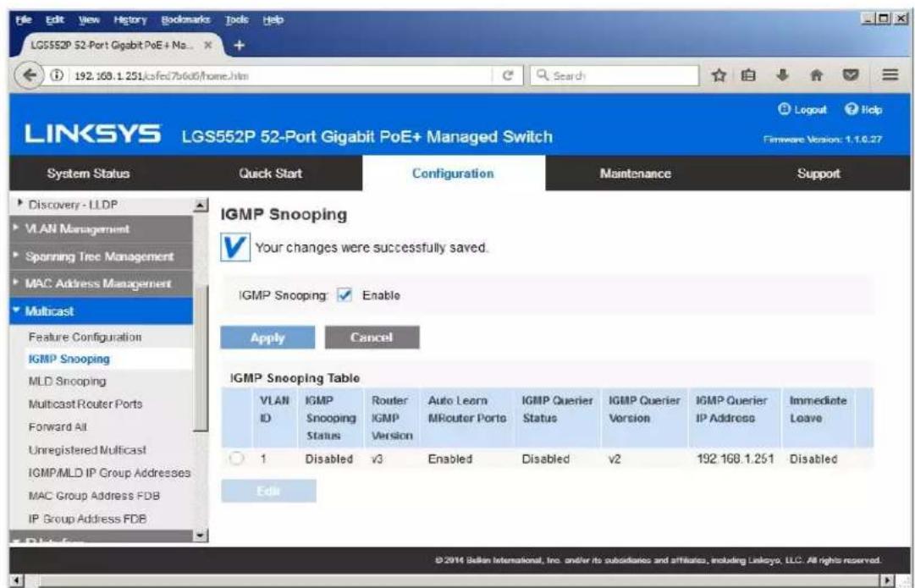Click the browser URL address field
The image size is (915, 588).
(280, 76)
